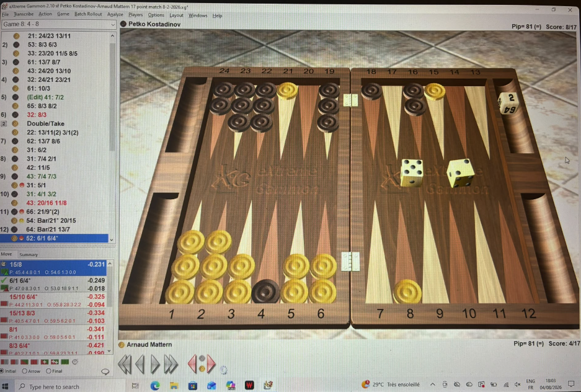The height and width of the screenshot is (392, 581).
Task: Click the clock icon next to red arrows
Action: point(223,370)
